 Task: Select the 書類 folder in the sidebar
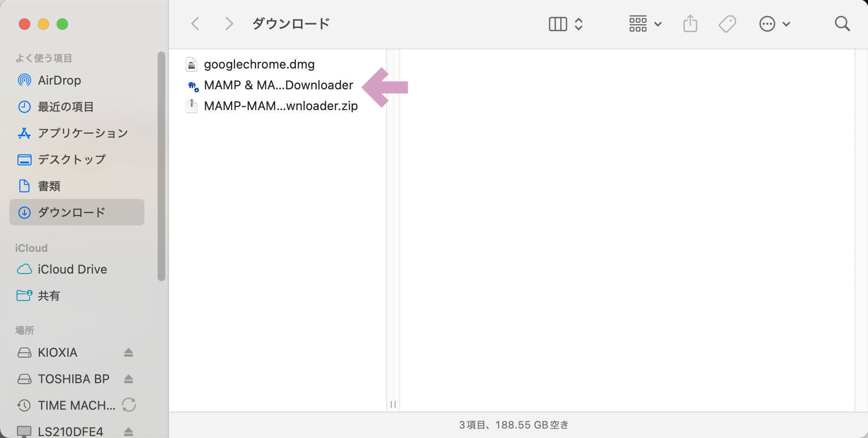pyautogui.click(x=49, y=186)
